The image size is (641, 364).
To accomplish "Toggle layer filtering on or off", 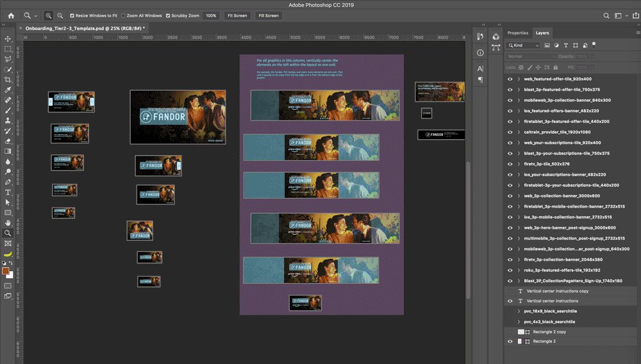I will (594, 45).
